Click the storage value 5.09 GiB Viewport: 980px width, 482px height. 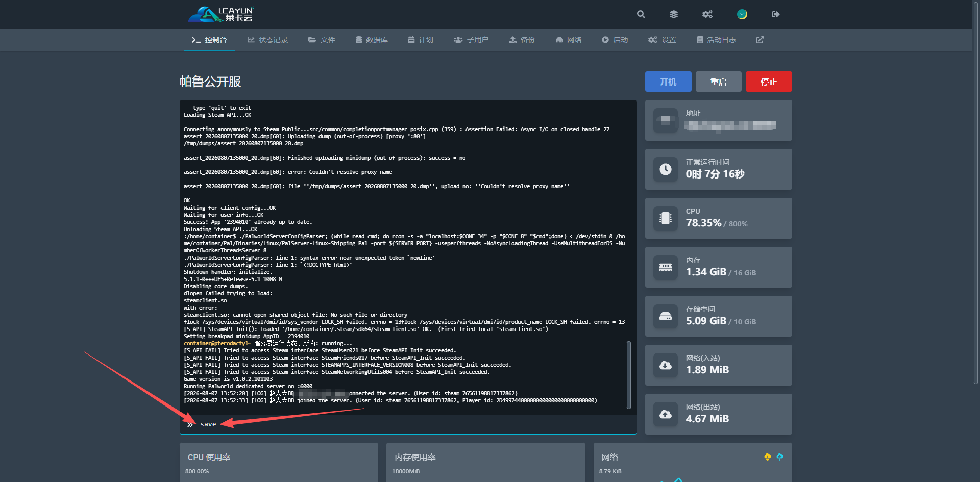coord(706,321)
